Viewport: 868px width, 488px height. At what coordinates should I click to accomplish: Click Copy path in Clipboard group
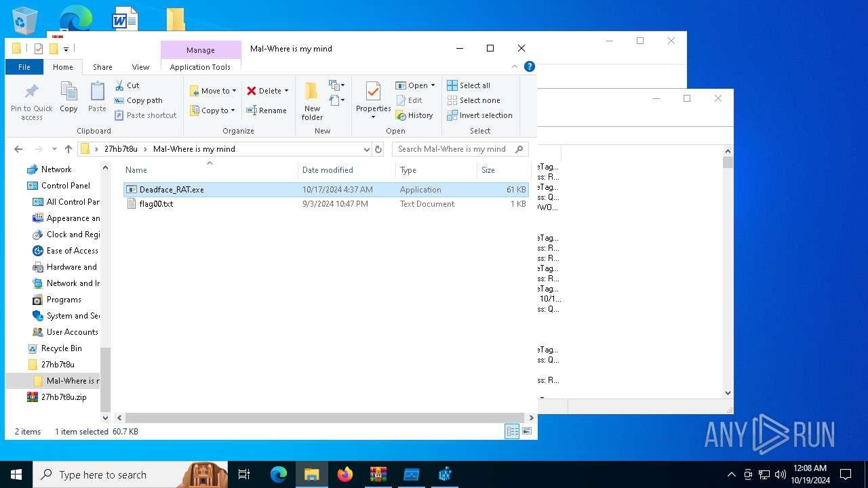tap(138, 100)
